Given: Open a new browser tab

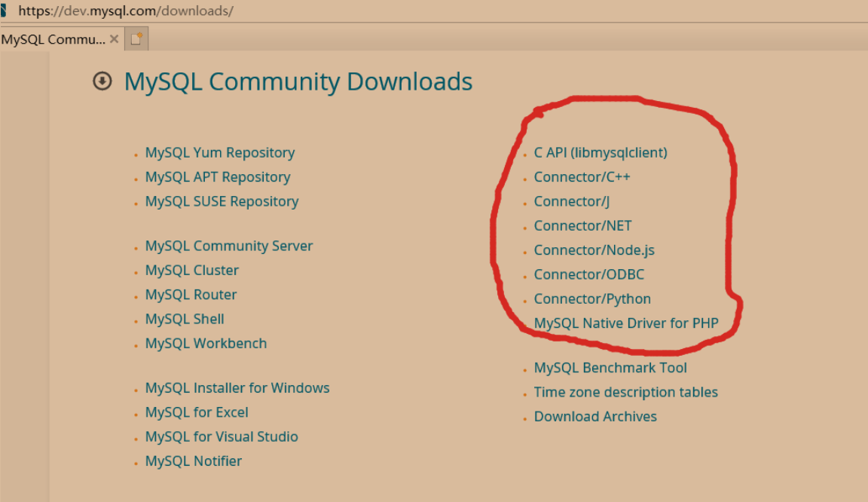Looking at the screenshot, I should [x=136, y=38].
